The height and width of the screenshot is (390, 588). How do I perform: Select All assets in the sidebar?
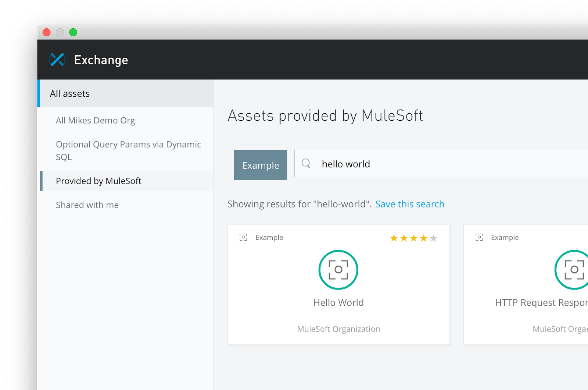pos(70,94)
